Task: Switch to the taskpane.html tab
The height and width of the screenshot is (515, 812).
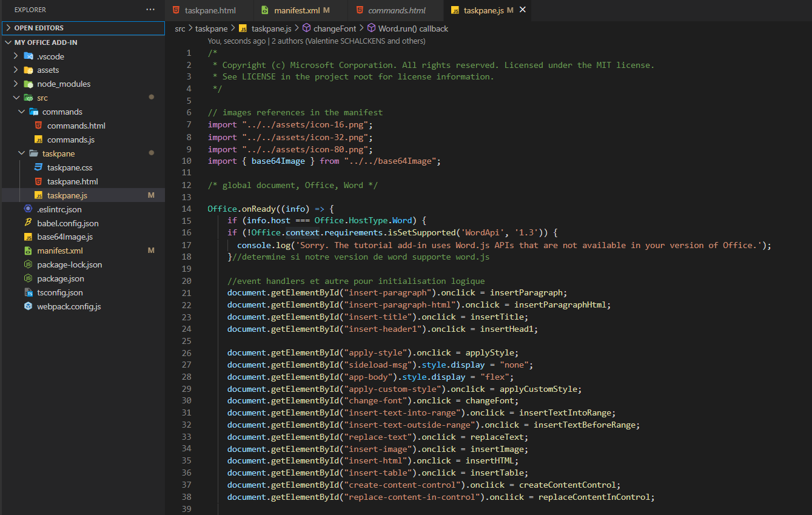Action: (209, 10)
